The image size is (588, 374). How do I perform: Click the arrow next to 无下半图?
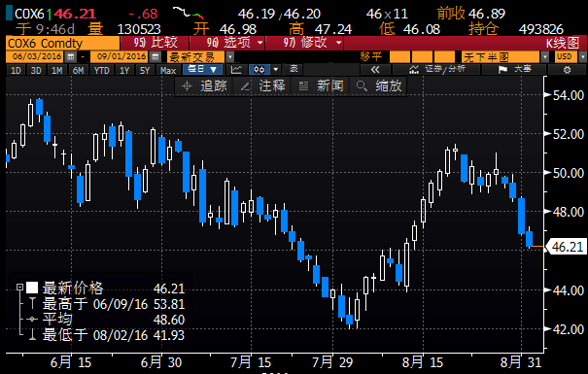click(x=545, y=57)
